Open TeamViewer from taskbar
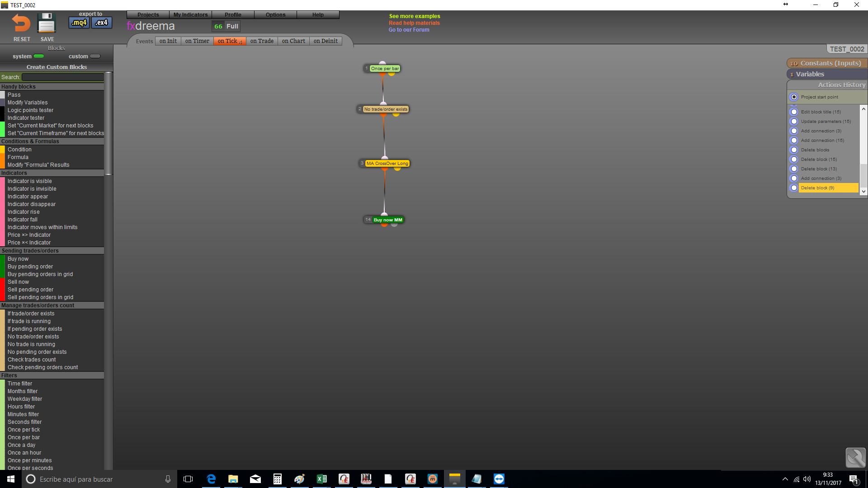The width and height of the screenshot is (868, 488). 499,479
